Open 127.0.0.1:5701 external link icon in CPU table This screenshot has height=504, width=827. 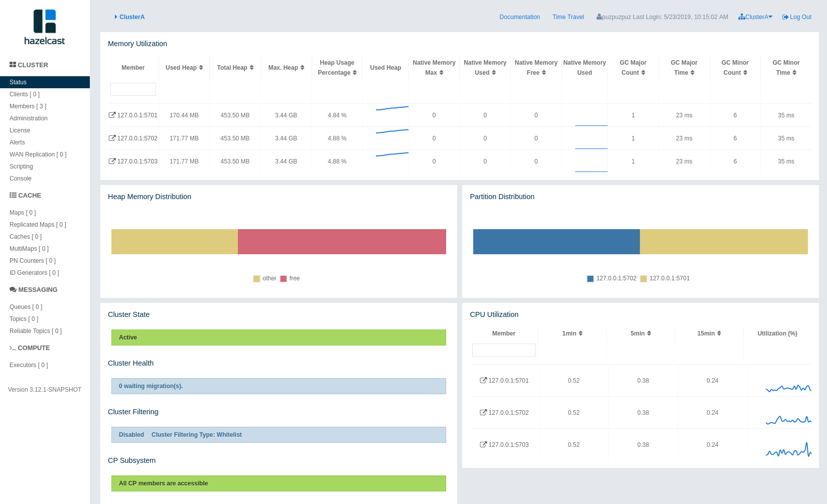pos(483,380)
